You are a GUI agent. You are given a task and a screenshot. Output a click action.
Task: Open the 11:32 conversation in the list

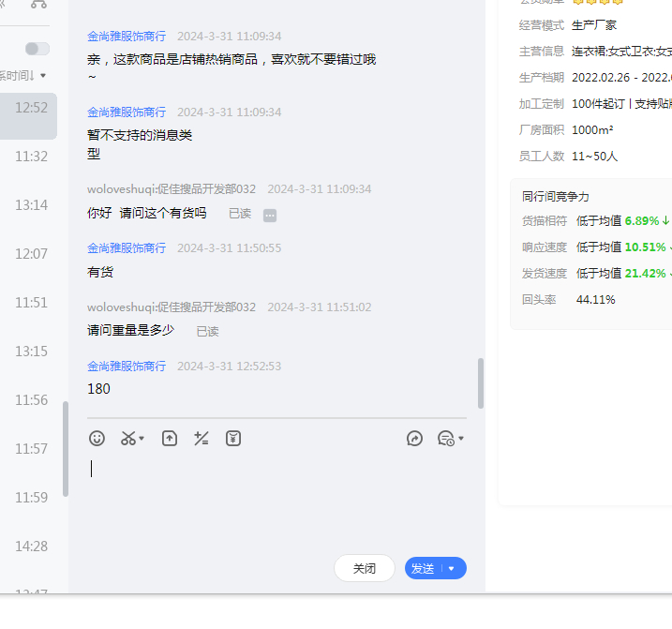click(31, 157)
